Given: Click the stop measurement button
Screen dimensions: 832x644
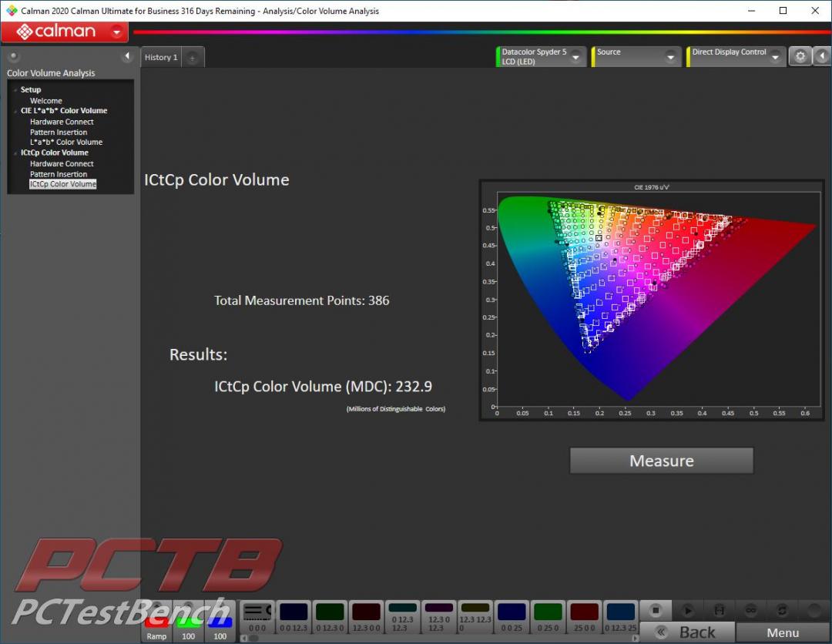Looking at the screenshot, I should [x=656, y=610].
